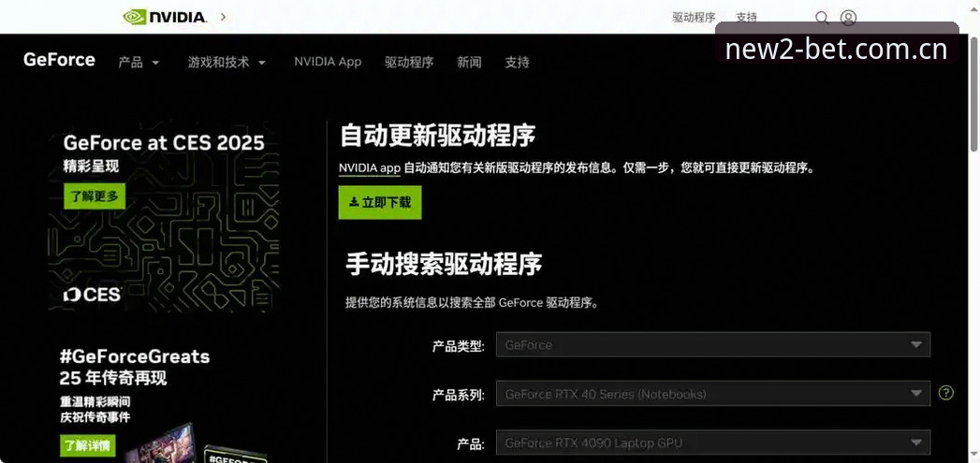The image size is (980, 463).
Task: Open the 产品系列 RTX 40 Series dropdown
Action: (x=713, y=394)
